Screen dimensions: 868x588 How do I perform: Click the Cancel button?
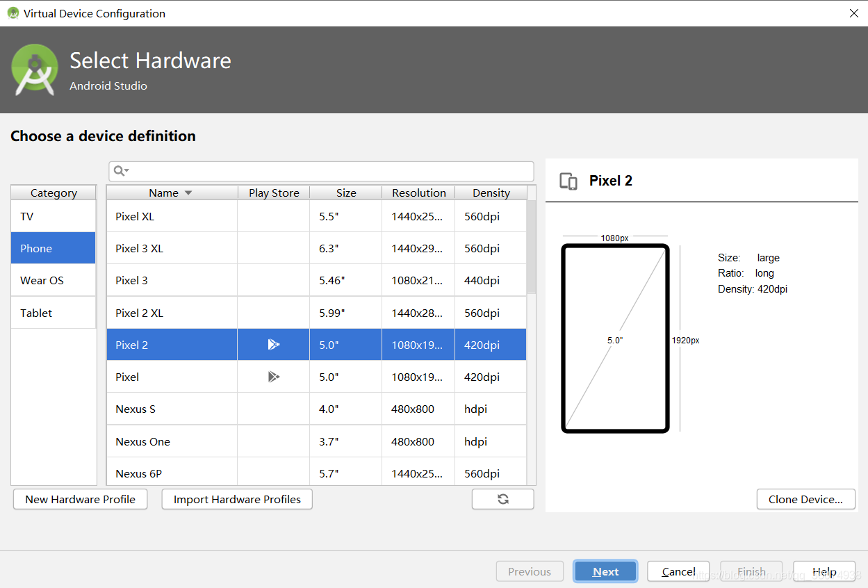click(678, 571)
